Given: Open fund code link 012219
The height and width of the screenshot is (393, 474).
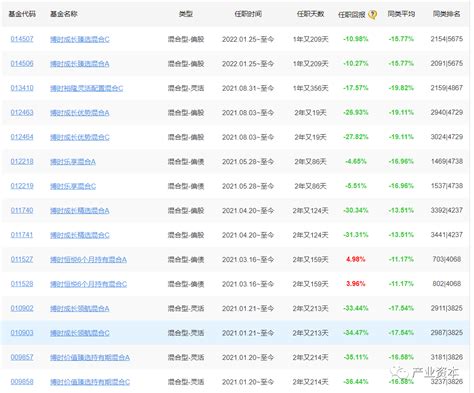Looking at the screenshot, I should tap(22, 186).
